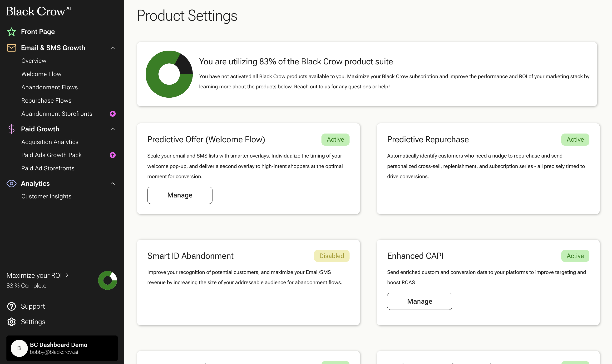Open Customer Insights page
Image resolution: width=612 pixels, height=364 pixels.
click(46, 196)
